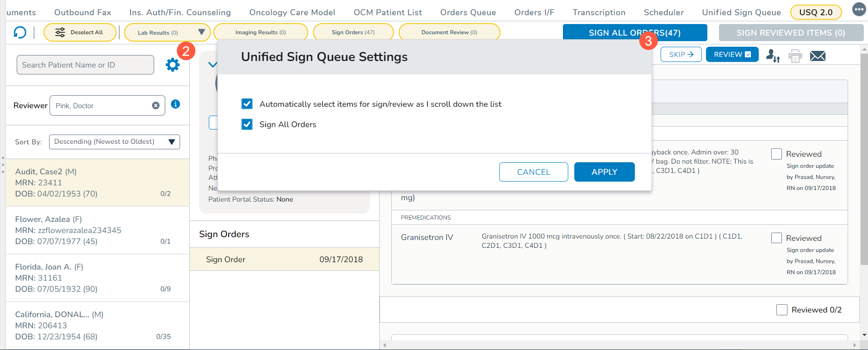Open the Sort By dropdown
Screen dimensions: 868x350
[114, 141]
